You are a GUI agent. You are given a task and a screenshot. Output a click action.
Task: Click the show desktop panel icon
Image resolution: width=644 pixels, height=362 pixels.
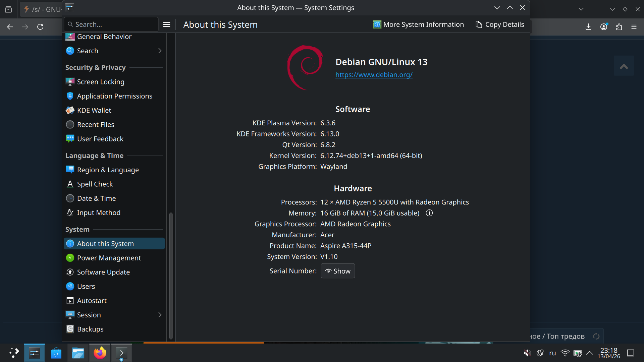coord(631,353)
